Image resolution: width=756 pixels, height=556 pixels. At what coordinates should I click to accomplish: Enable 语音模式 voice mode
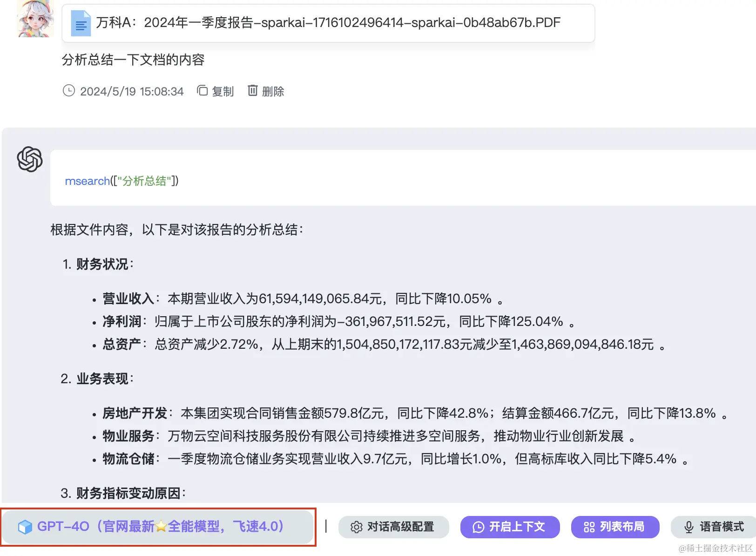coord(714,527)
